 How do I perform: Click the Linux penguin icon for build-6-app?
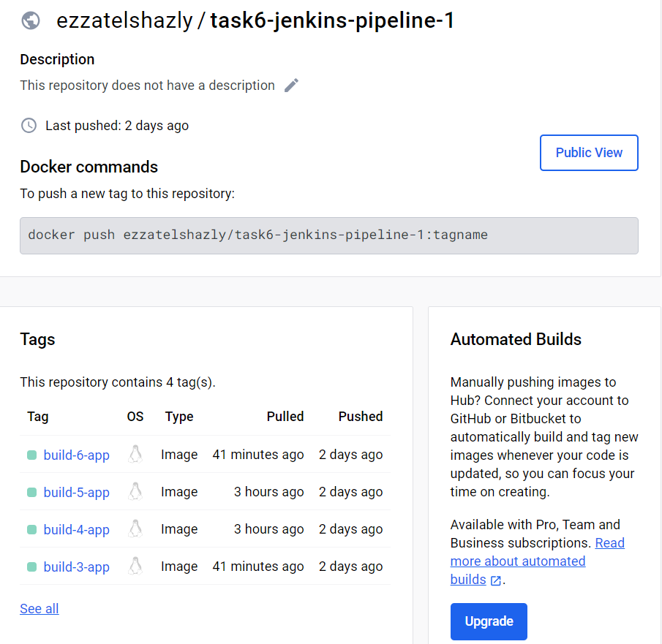point(135,455)
